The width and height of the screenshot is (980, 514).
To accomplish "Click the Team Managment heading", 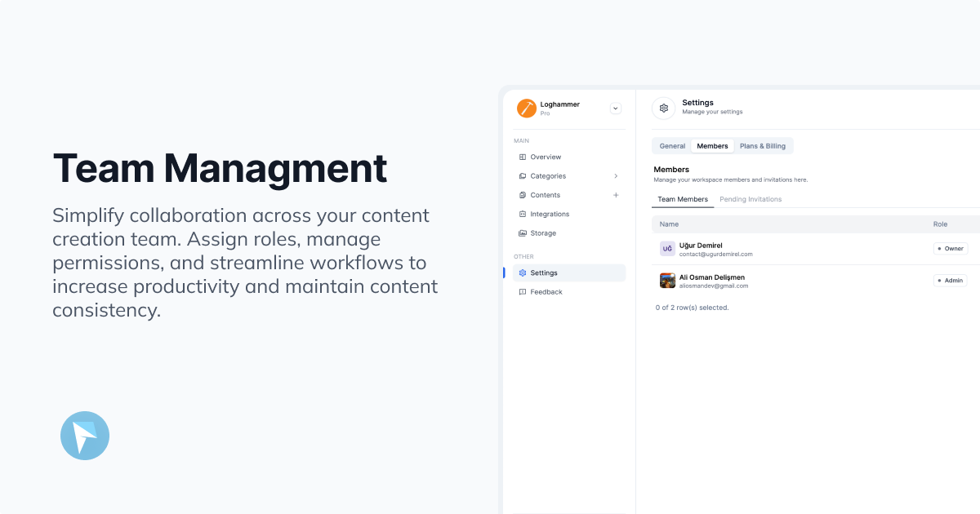I will pyautogui.click(x=220, y=169).
